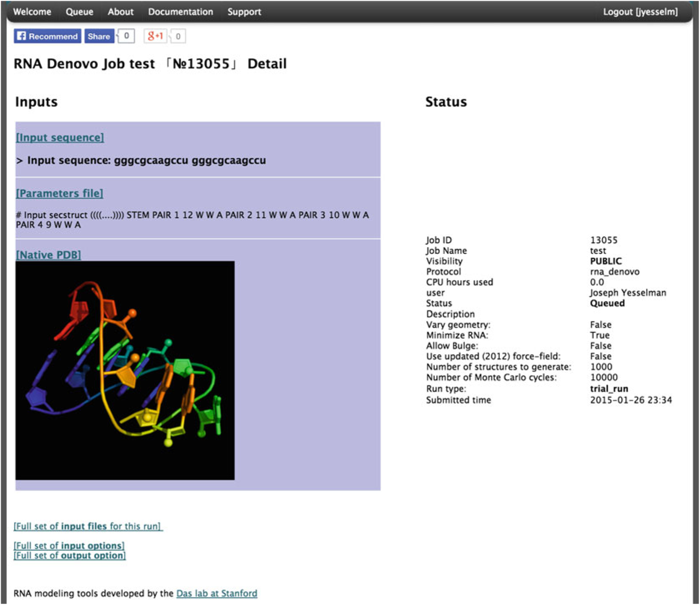
Task: Click the Facebook Recommend button
Action: [x=47, y=36]
